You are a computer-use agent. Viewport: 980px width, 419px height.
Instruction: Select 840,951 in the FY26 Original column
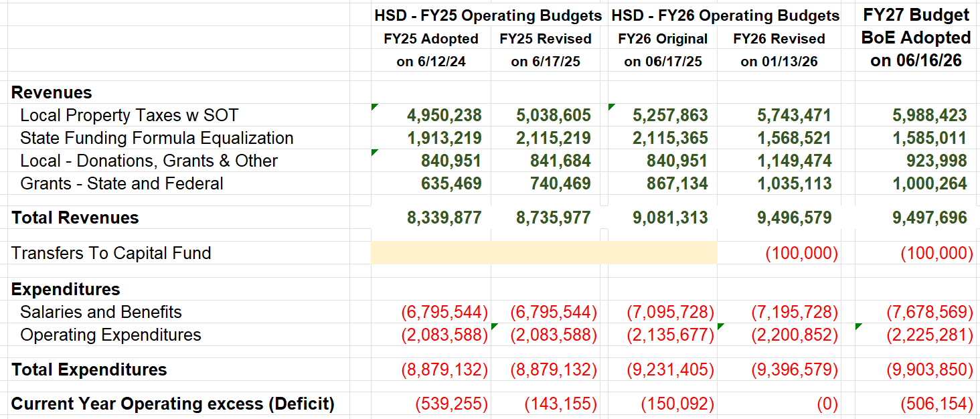[x=677, y=161]
